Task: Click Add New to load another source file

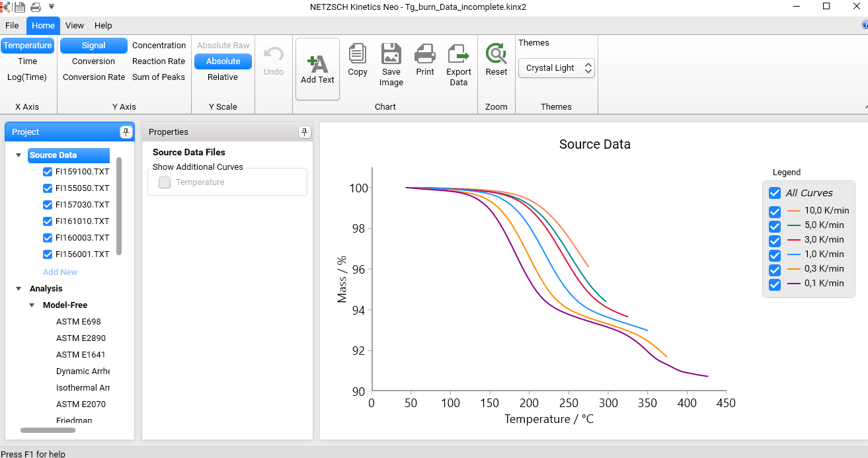Action: point(60,272)
